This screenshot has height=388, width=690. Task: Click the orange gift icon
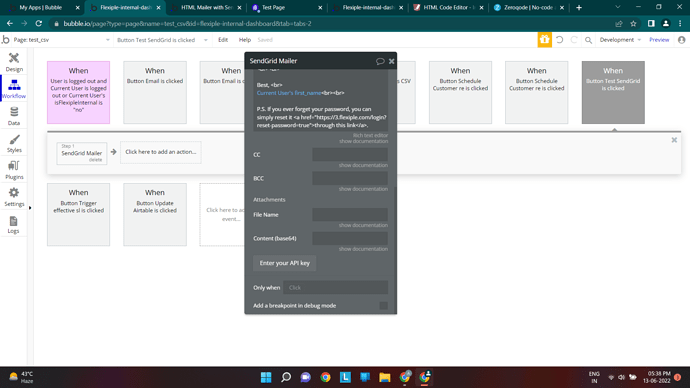(x=544, y=40)
